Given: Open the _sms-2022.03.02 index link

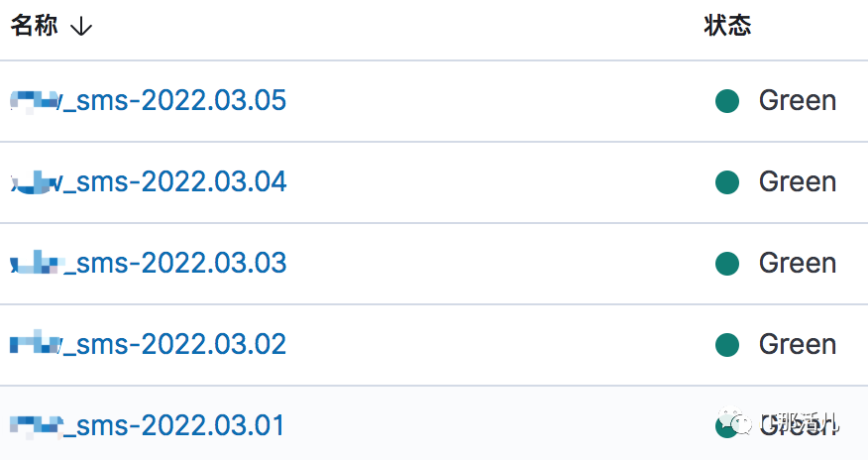Looking at the screenshot, I should coord(149,344).
